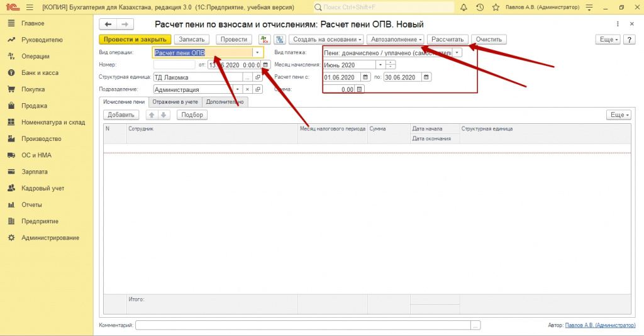Choose Структурная единица via ellipsis button
Image resolution: width=644 pixels, height=336 pixels.
(247, 77)
